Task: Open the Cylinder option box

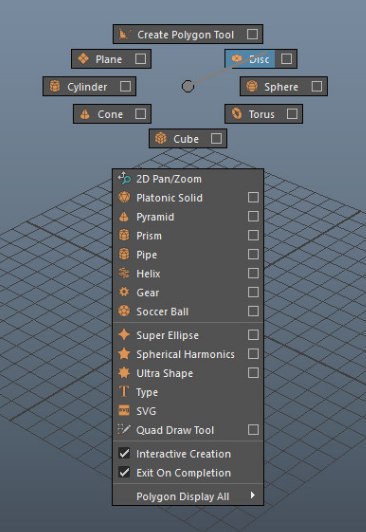Action: (x=126, y=86)
